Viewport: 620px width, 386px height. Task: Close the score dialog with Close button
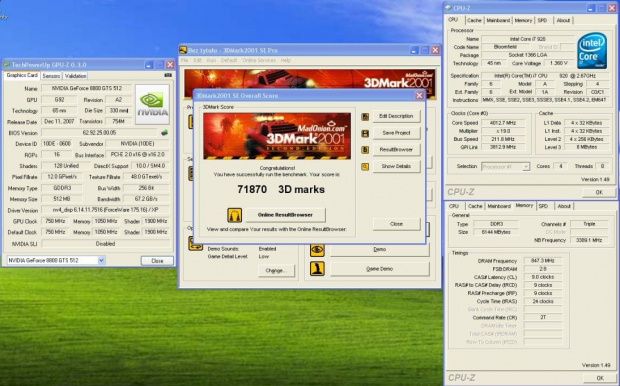pyautogui.click(x=396, y=224)
